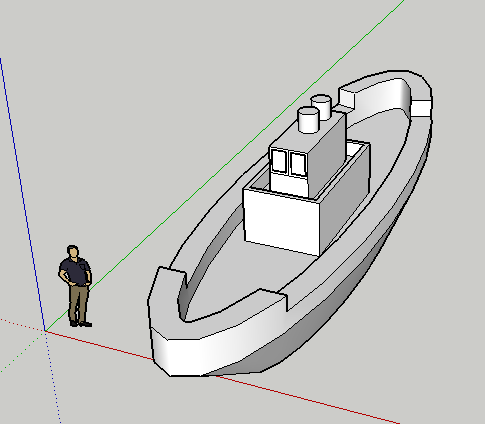Click the right wheelhouse window
This screenshot has height=424, width=485.
[x=298, y=164]
